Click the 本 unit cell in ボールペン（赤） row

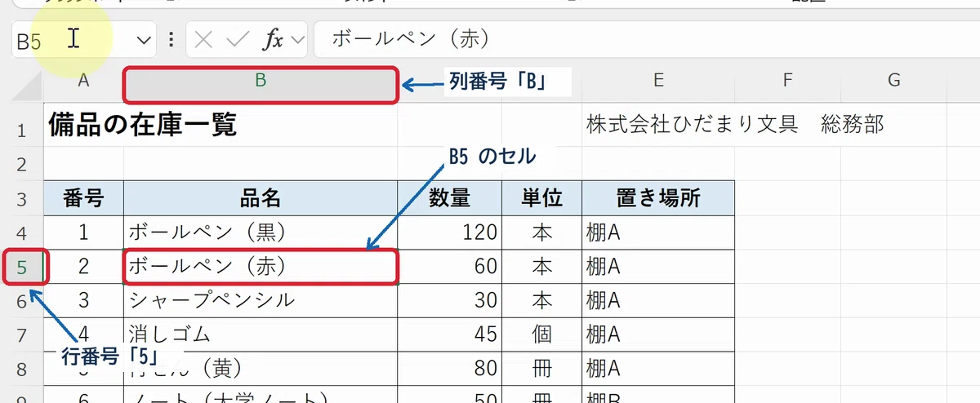(x=541, y=266)
